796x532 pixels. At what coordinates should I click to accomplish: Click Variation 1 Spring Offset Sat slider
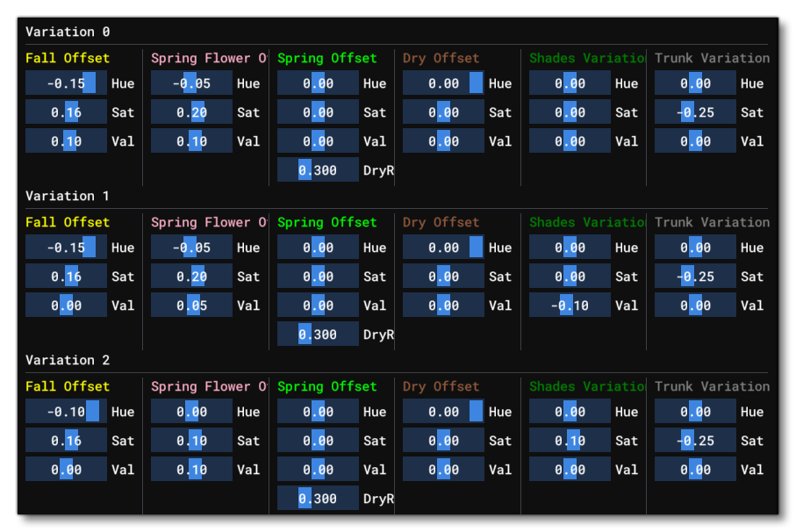pos(318,276)
